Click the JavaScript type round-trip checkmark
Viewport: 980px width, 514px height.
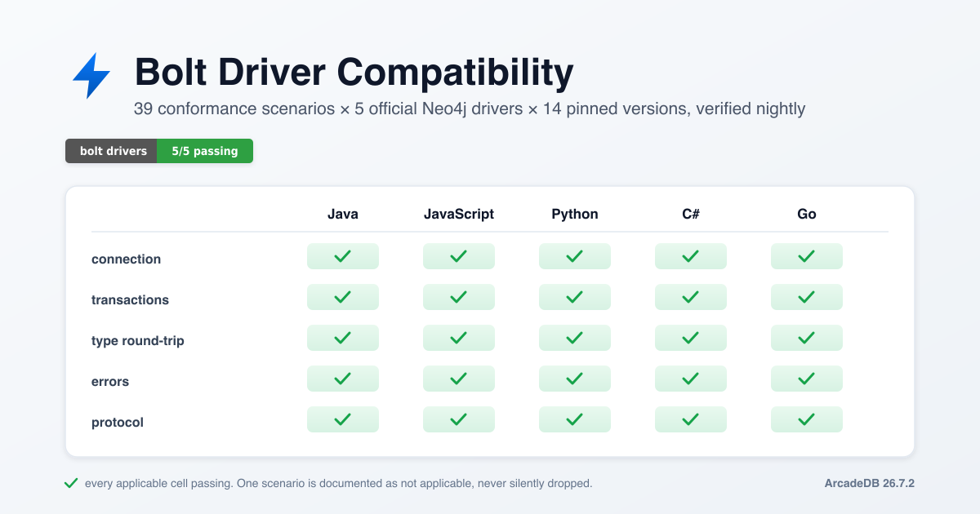tap(459, 338)
